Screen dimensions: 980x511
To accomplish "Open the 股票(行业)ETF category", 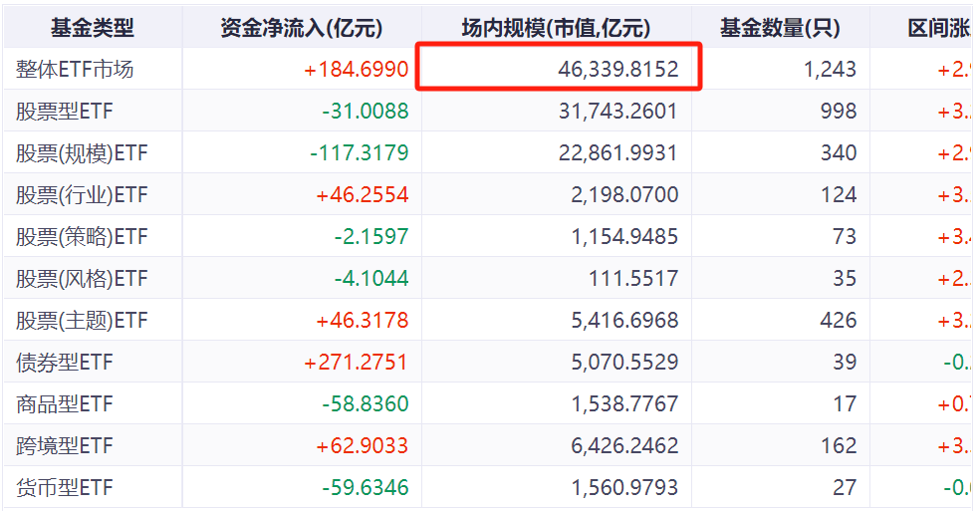I will click(x=82, y=194).
